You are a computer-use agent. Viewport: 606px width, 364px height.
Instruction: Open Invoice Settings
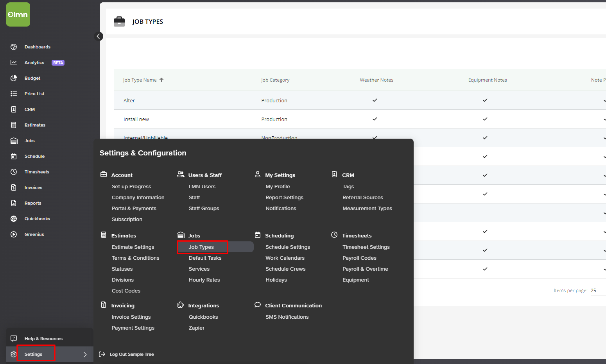[x=131, y=317]
